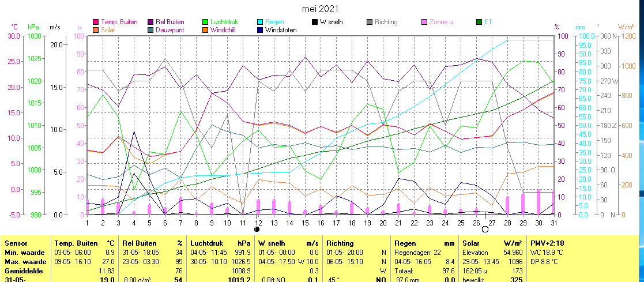Image resolution: width=644 pixels, height=282 pixels.
Task: Click the Richting gray legend swatch
Action: 369,22
